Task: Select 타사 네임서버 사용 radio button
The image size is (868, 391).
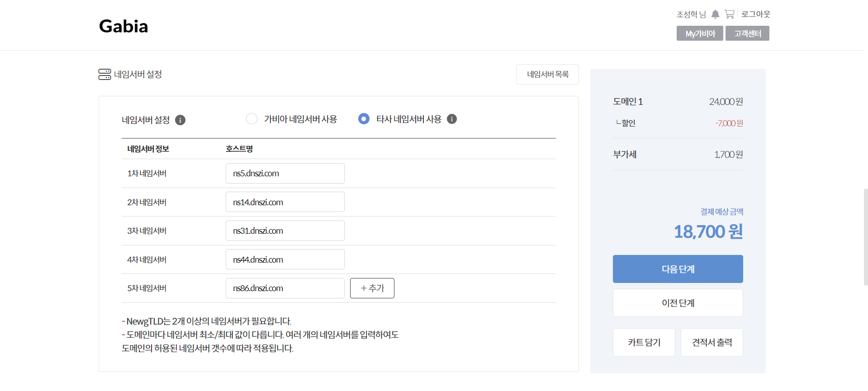Action: click(x=364, y=119)
